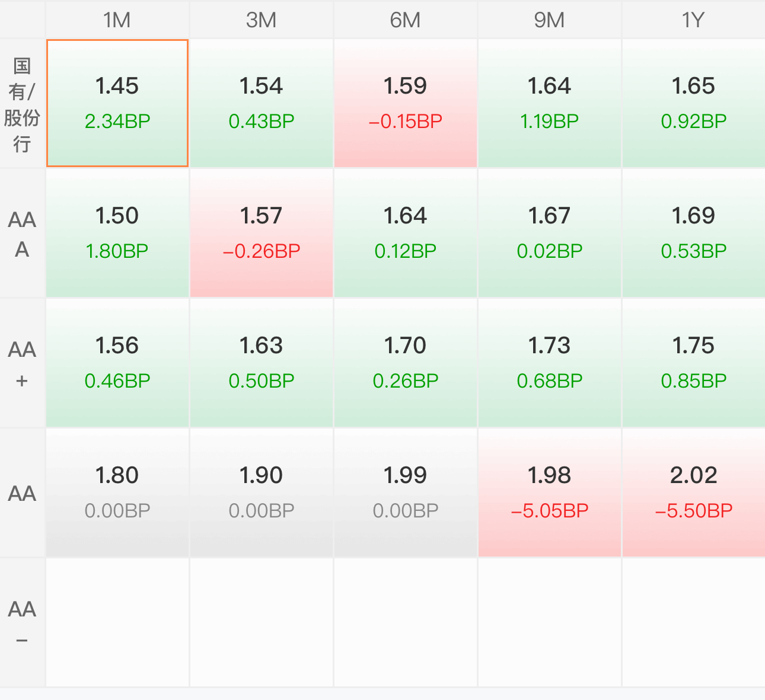Select the 1.98 cell showing -5.05BP
Viewport: 765px width, 700px height.
(550, 493)
